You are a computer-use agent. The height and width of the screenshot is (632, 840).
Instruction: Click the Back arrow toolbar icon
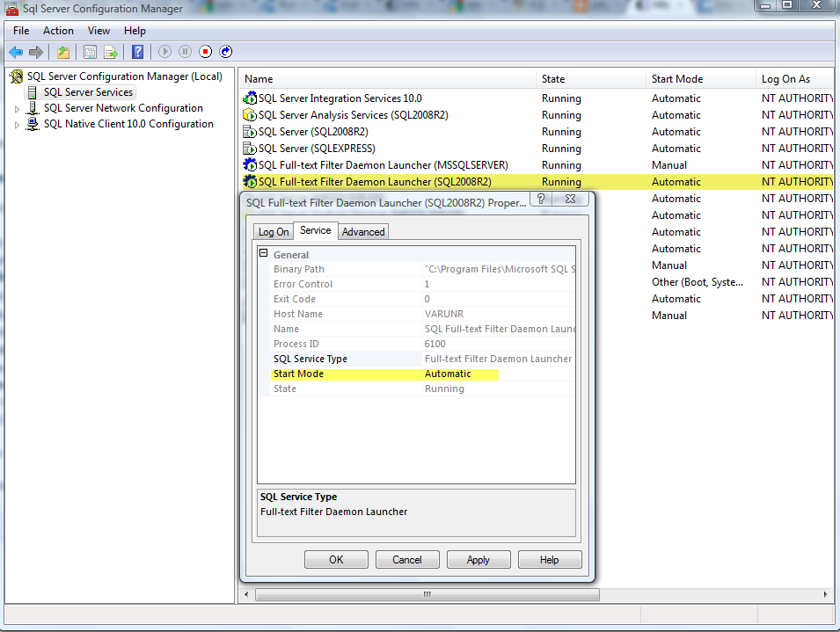[16, 52]
